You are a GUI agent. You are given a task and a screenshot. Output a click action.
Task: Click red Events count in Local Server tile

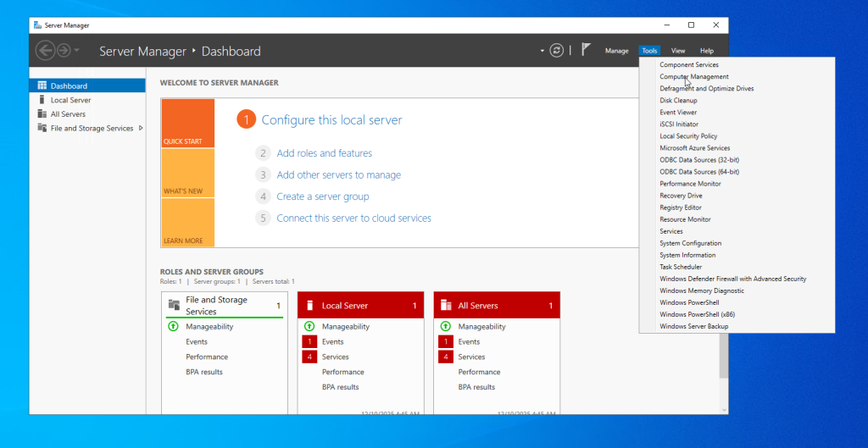309,342
